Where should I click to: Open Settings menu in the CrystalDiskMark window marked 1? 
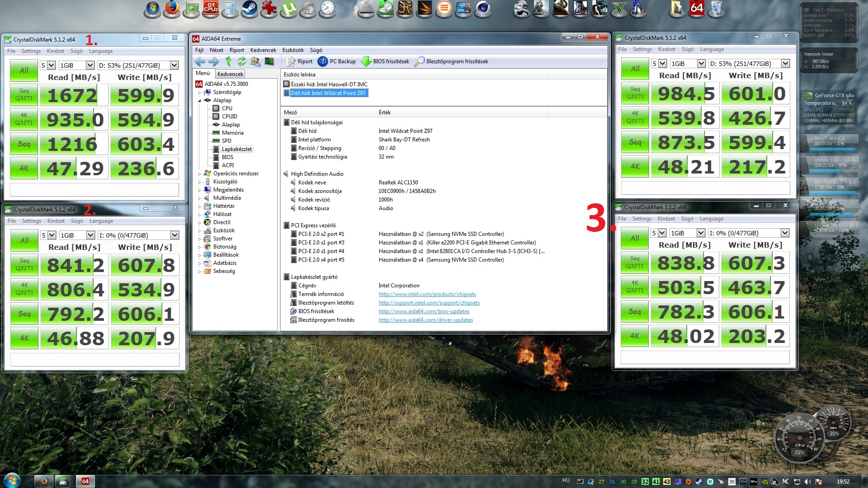[x=31, y=51]
